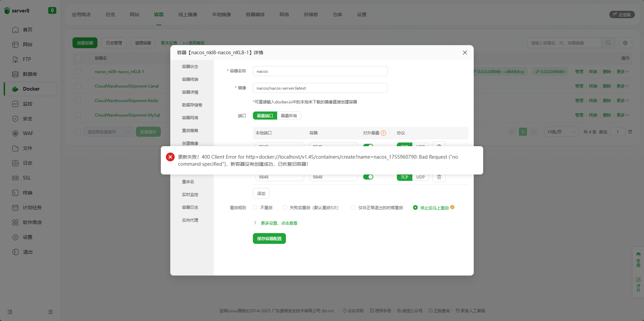
Task: Click the help icon beside 对外暴露
Action: pos(383,133)
